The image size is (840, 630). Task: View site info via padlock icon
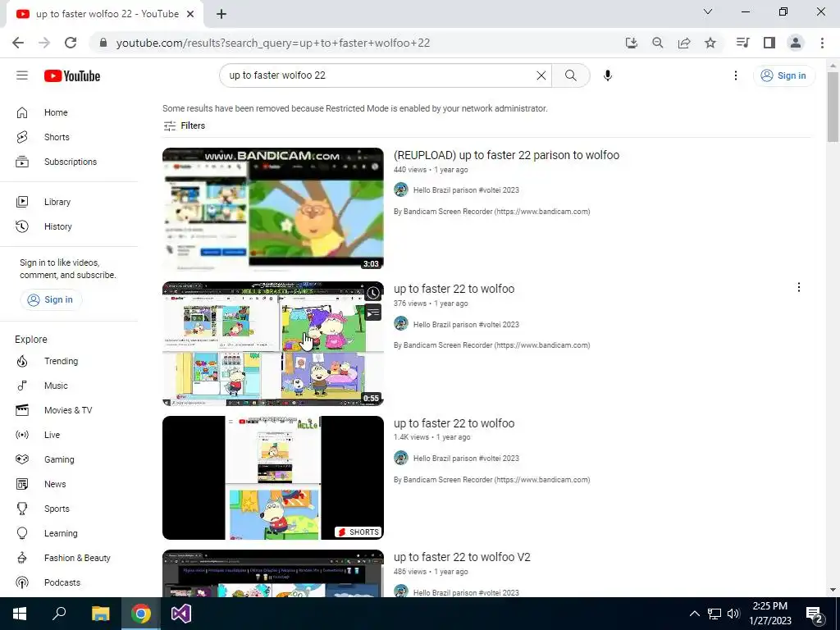click(103, 43)
